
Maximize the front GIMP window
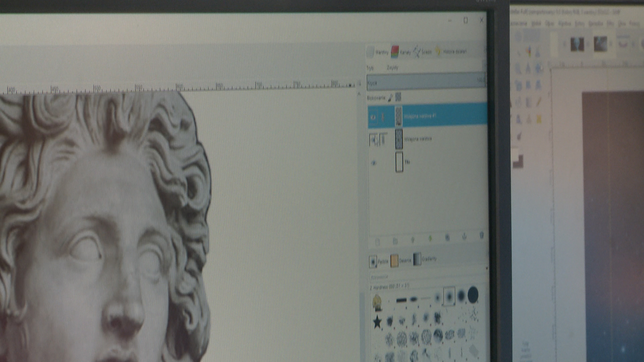466,20
